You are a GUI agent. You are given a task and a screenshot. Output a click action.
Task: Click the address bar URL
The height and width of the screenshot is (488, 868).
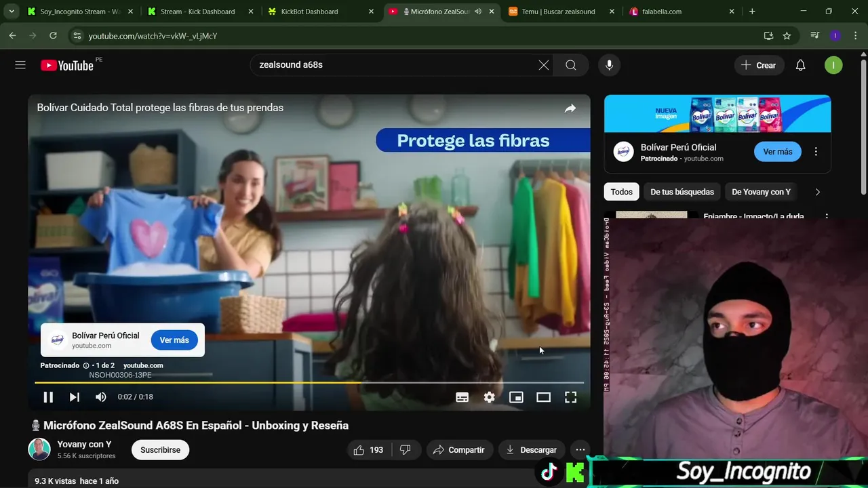click(x=153, y=36)
